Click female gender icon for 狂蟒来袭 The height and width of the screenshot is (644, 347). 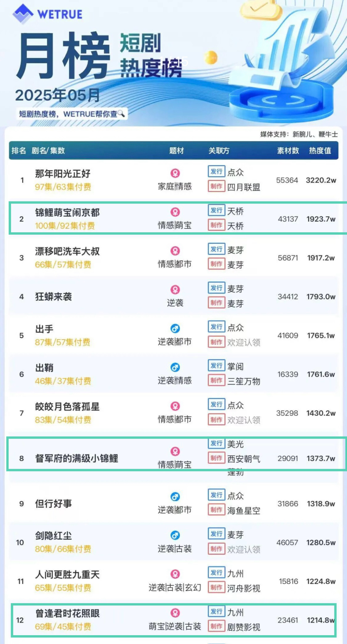click(x=175, y=290)
